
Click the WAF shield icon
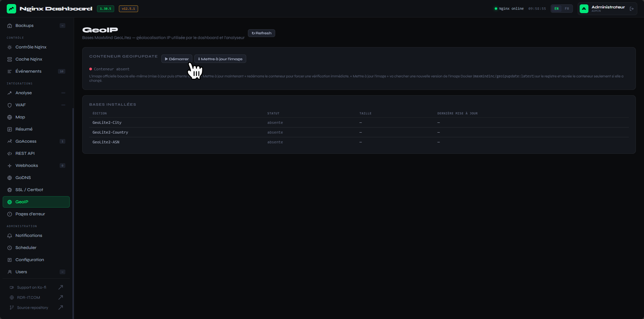click(x=10, y=105)
